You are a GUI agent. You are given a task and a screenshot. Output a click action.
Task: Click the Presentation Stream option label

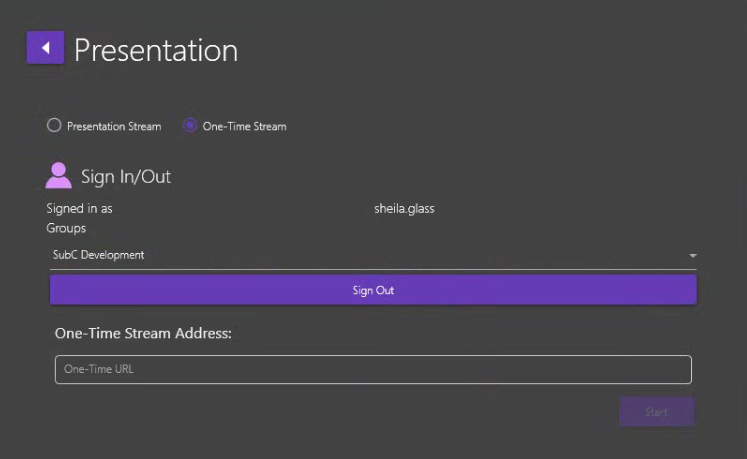click(x=113, y=127)
